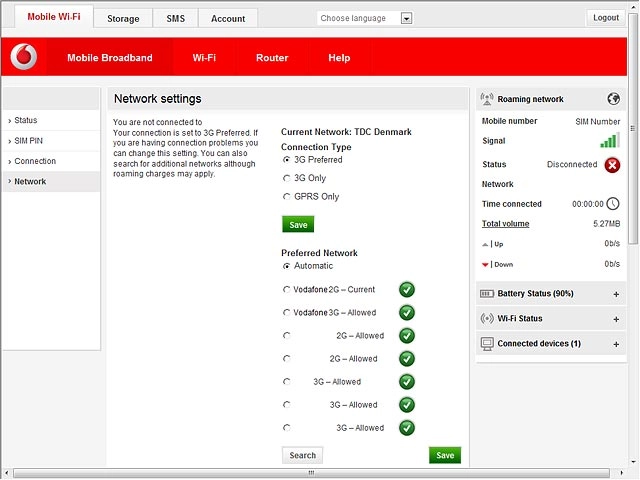Click green checkmark beside Vodafone 3G – Allowed
The image size is (640, 480).
tap(407, 313)
